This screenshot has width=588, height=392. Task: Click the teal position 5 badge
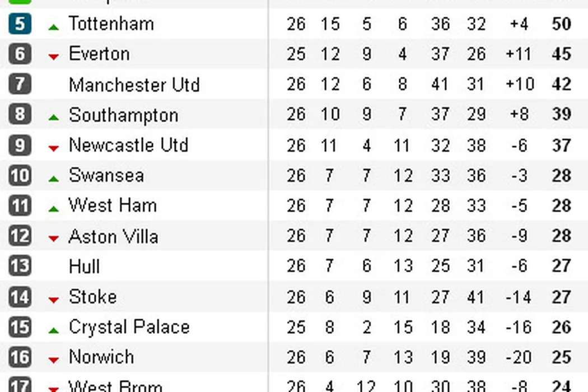tap(20, 24)
